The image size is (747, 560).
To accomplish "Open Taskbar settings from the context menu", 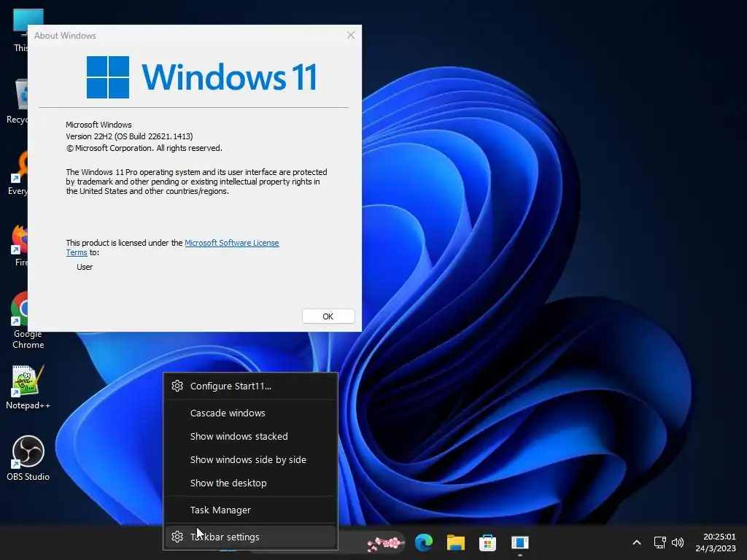I will click(251, 537).
